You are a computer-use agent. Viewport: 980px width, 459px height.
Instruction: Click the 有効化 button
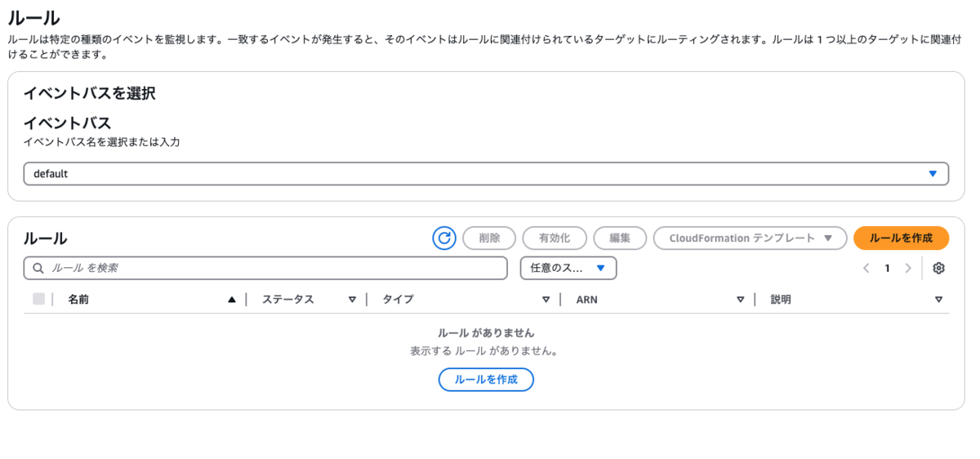[555, 238]
